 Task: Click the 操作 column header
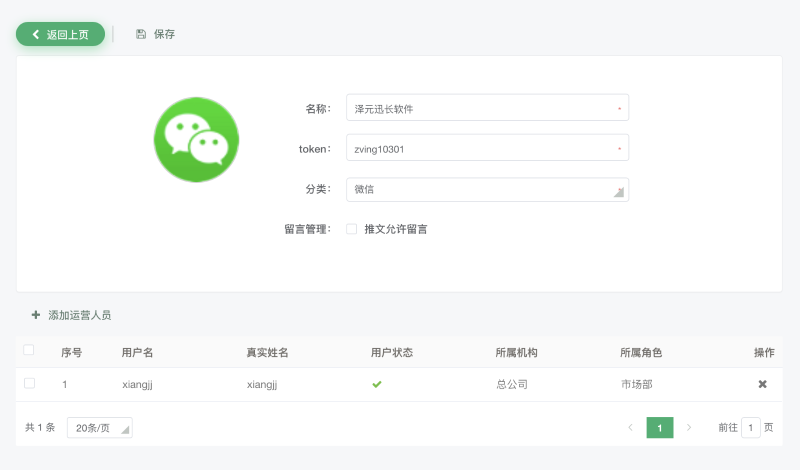[764, 353]
